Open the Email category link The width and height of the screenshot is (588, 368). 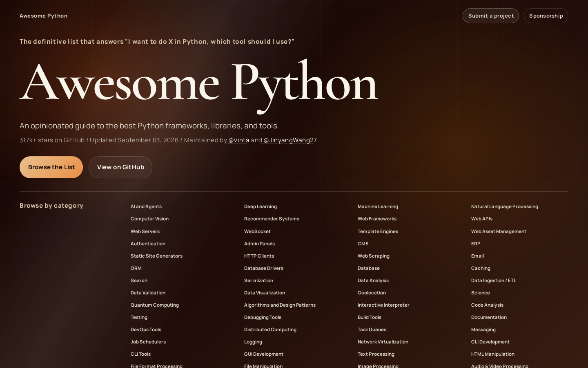[477, 256]
